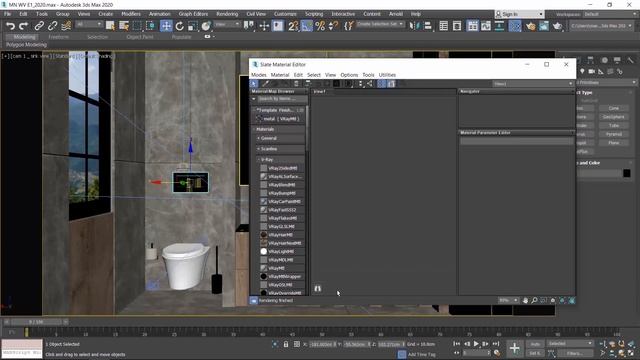Open the Material menu in Slate Material Editor
The image size is (640, 360).
click(x=280, y=75)
